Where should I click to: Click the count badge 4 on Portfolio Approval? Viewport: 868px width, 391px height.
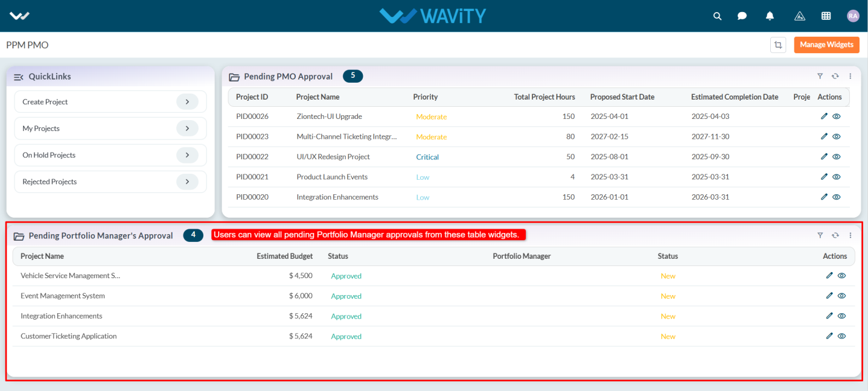[x=193, y=235]
